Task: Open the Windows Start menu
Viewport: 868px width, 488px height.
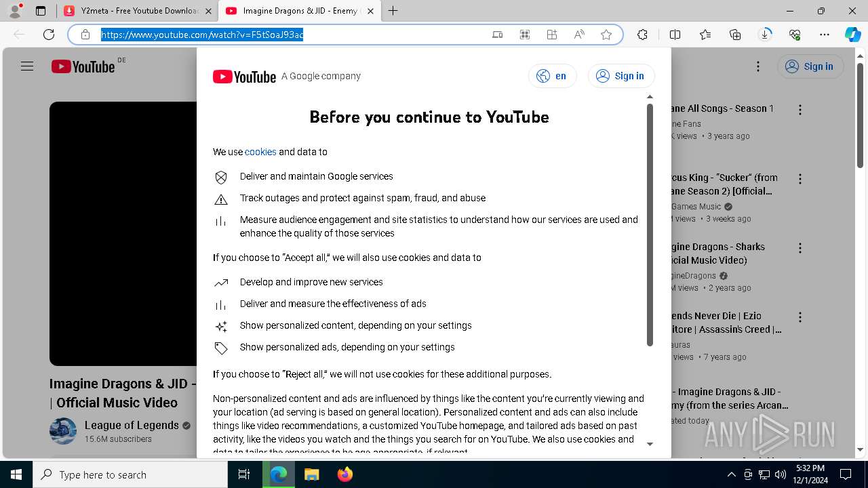Action: (x=16, y=474)
